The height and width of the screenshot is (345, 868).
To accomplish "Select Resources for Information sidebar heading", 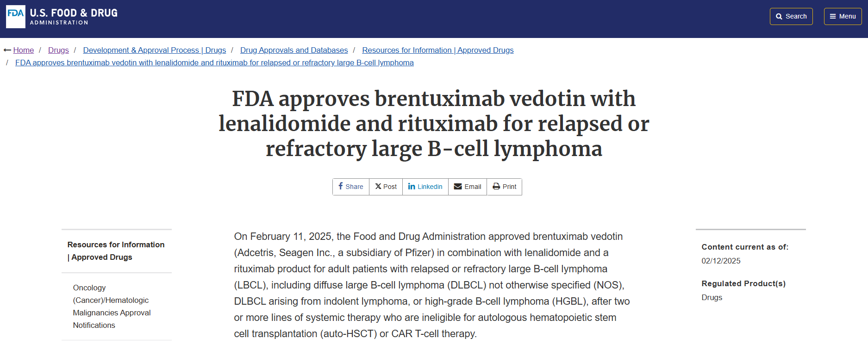I will (x=116, y=251).
